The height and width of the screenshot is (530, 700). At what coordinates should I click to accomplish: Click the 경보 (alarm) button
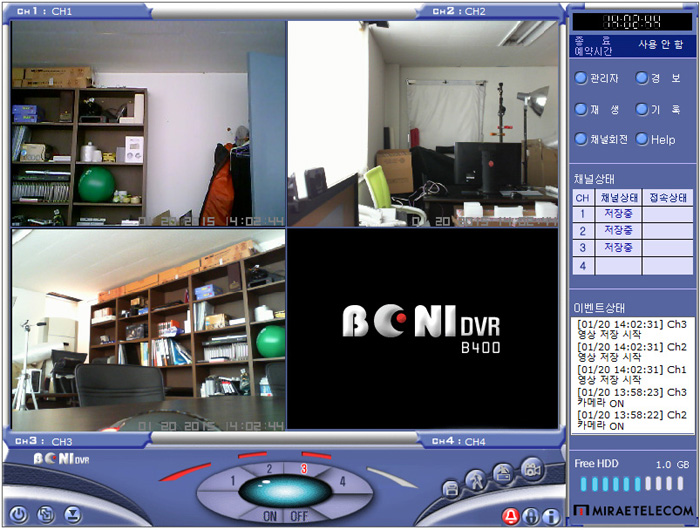point(659,78)
